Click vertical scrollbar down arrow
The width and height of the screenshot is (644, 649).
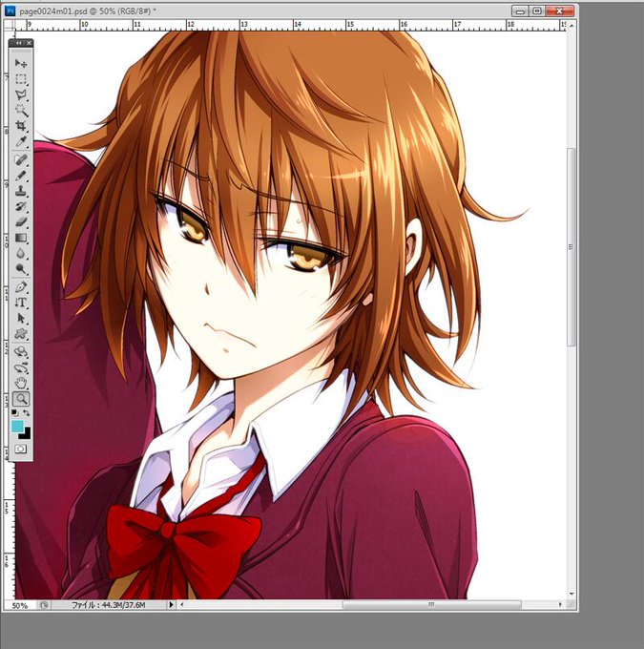click(x=571, y=594)
